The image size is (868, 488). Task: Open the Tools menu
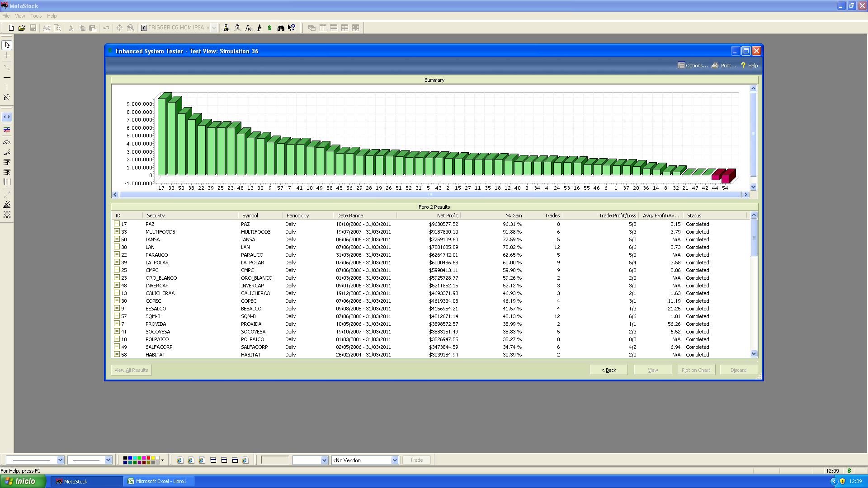(x=36, y=16)
